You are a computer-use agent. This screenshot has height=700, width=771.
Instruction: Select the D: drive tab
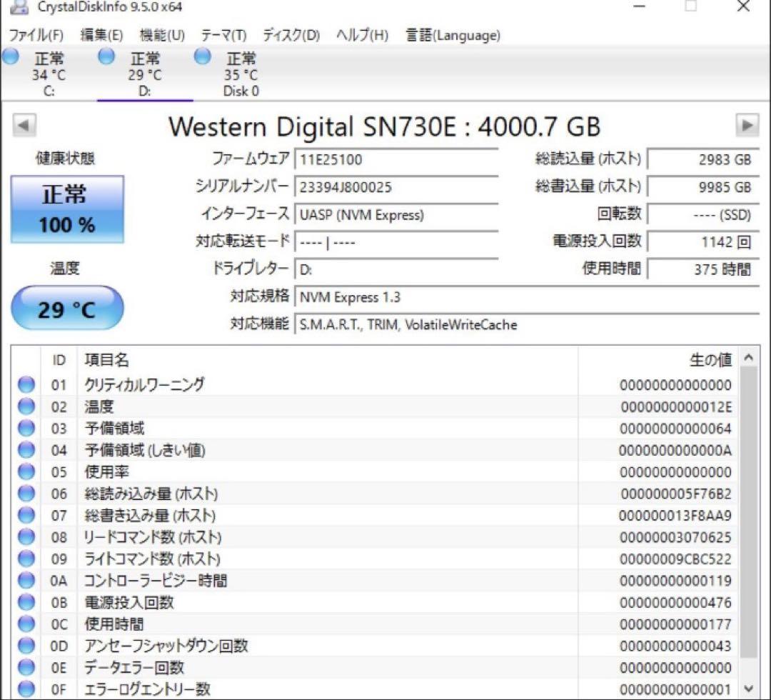click(144, 74)
